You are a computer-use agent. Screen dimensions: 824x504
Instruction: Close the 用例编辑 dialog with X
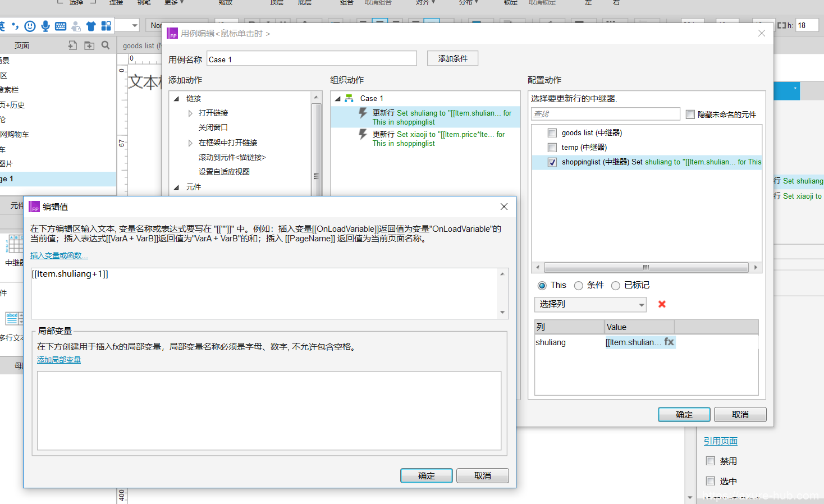tap(762, 33)
